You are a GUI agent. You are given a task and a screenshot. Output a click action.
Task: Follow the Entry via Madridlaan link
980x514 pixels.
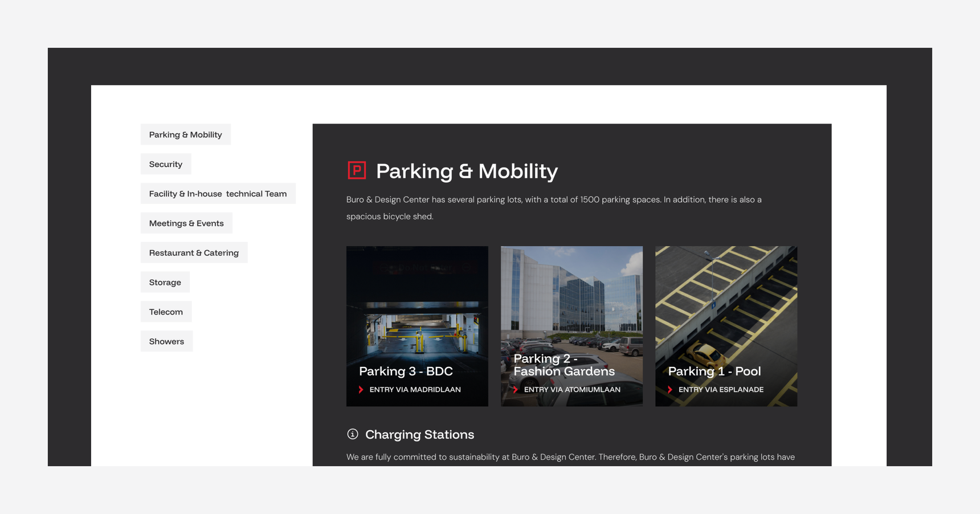click(x=415, y=390)
